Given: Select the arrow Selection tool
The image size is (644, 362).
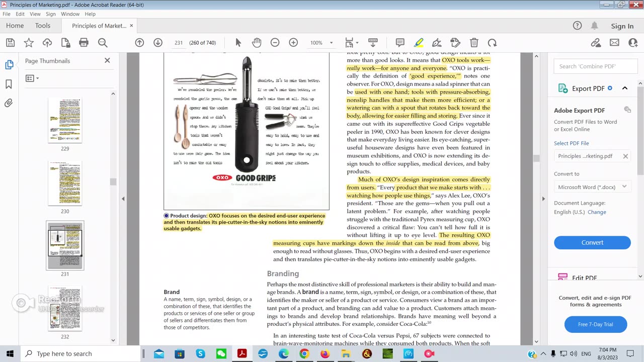Looking at the screenshot, I should click(x=238, y=43).
